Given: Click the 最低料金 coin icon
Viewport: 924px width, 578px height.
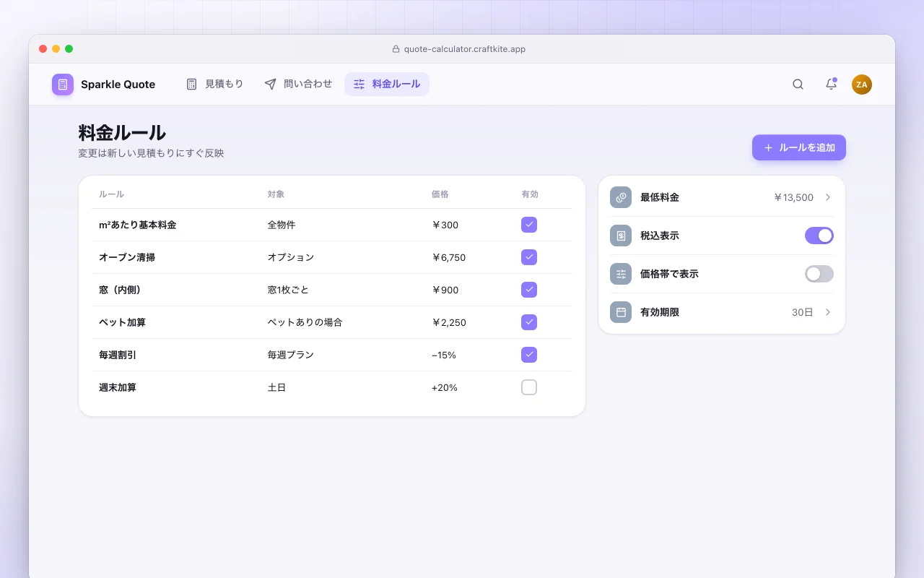Looking at the screenshot, I should point(621,197).
